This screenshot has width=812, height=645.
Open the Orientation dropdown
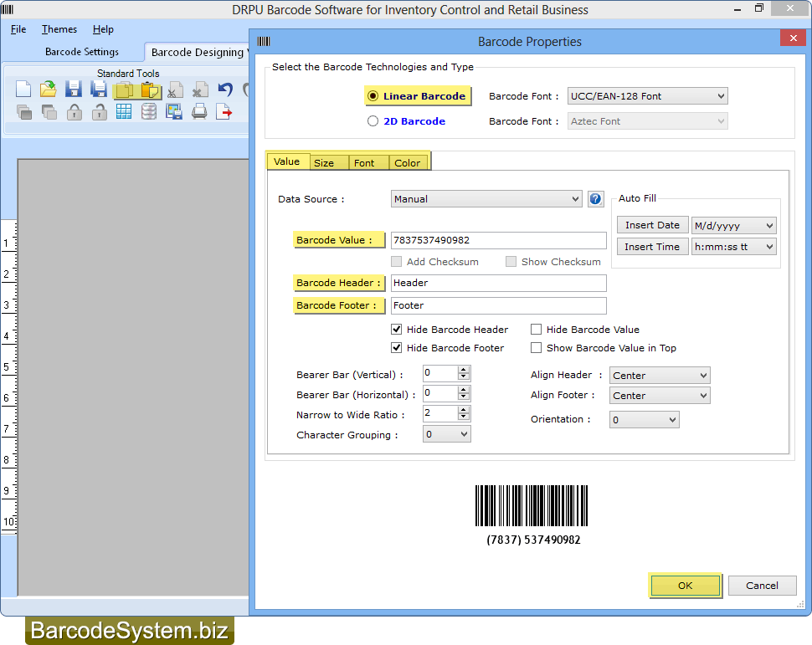coord(645,420)
